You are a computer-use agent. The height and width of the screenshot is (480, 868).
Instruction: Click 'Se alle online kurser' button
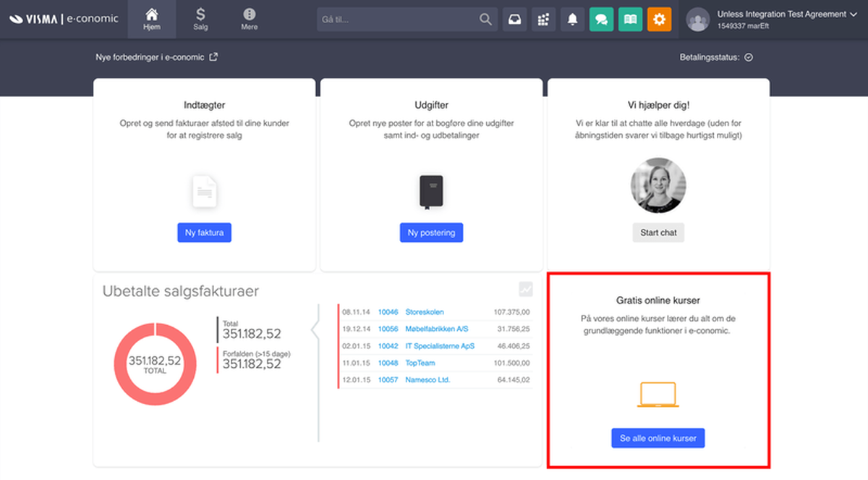pos(658,438)
